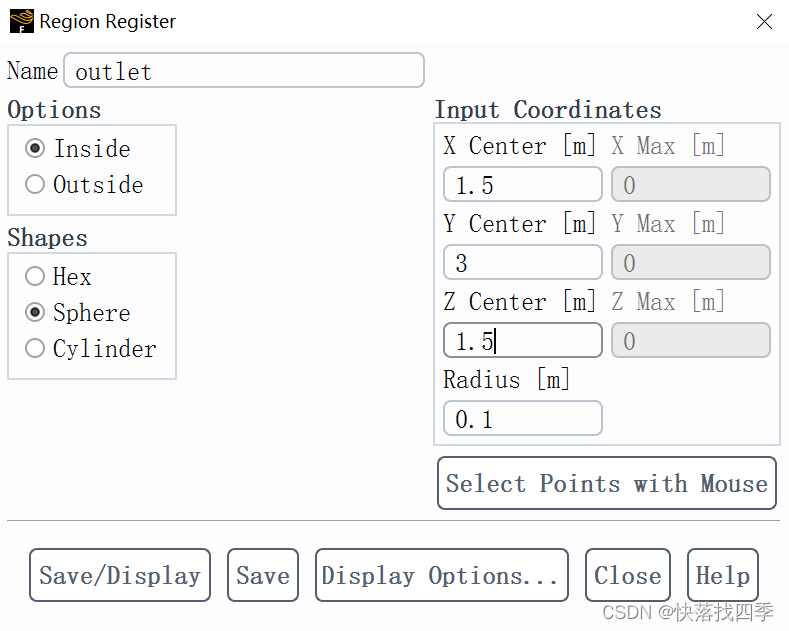Viewport: 789px width, 631px height.
Task: Click the Y Center input field
Action: pyautogui.click(x=523, y=262)
